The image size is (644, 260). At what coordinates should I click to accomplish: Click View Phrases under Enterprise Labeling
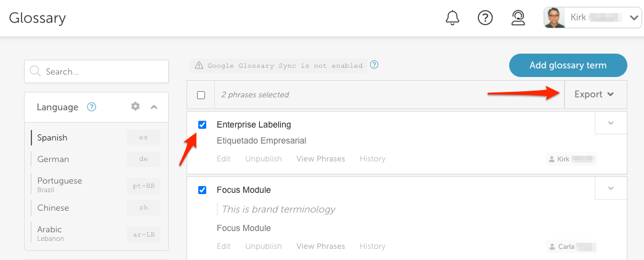[x=320, y=158]
